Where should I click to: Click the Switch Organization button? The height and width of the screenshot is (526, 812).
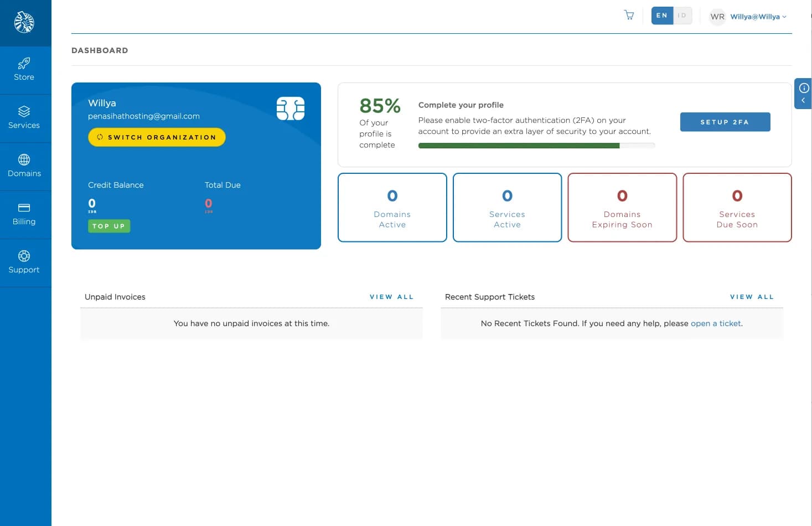(x=157, y=137)
